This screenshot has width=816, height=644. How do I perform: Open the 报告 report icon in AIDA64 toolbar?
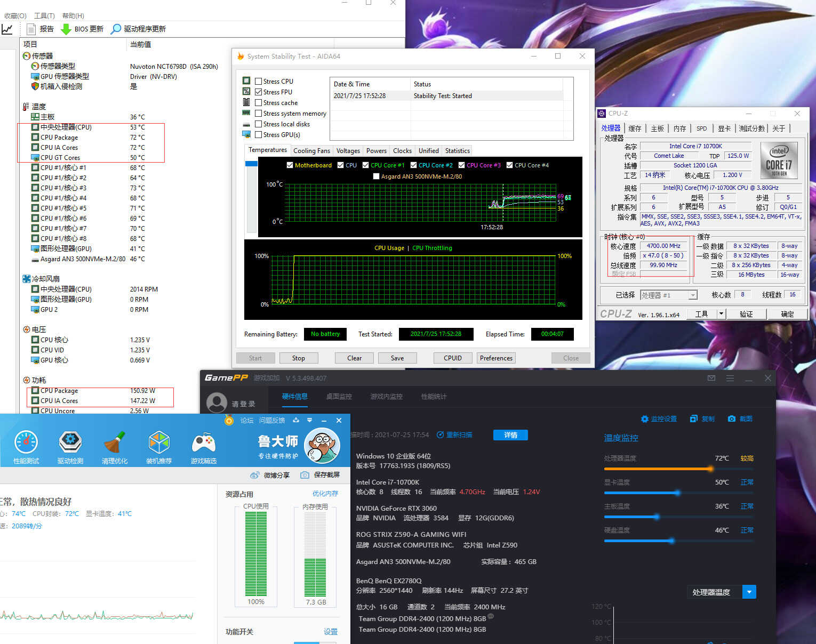coord(31,29)
